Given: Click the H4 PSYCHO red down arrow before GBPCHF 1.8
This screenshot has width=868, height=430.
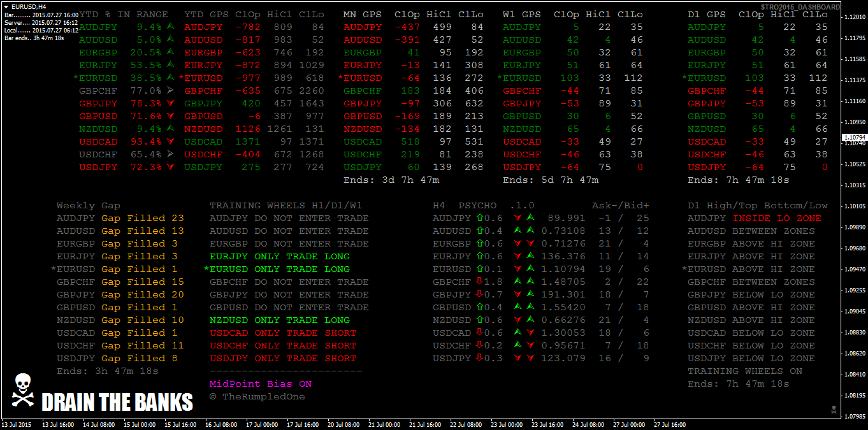Looking at the screenshot, I should (480, 282).
